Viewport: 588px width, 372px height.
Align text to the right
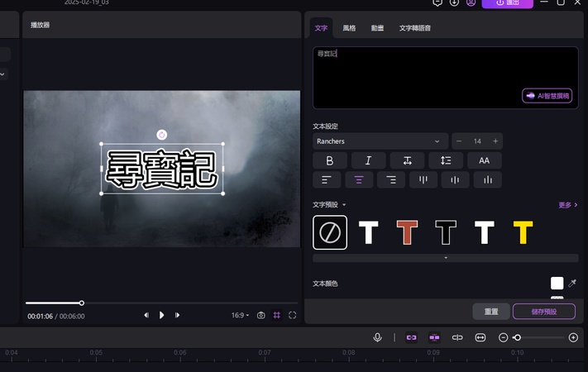391,180
